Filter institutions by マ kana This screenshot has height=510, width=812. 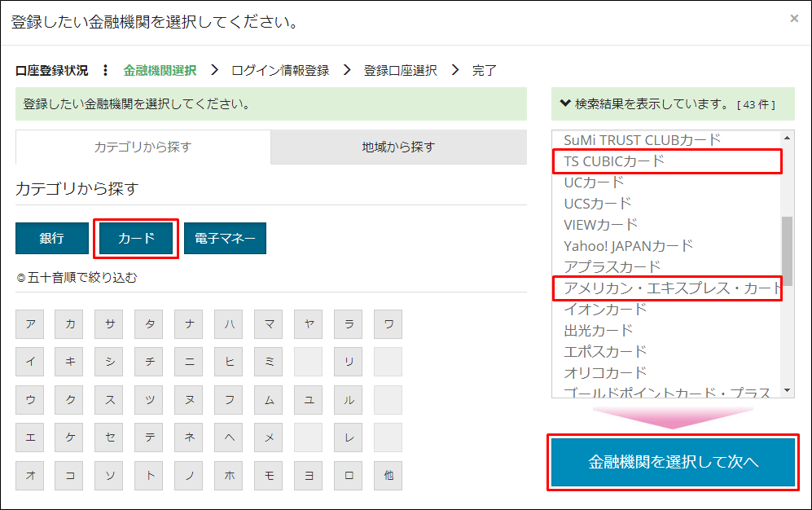pos(269,324)
